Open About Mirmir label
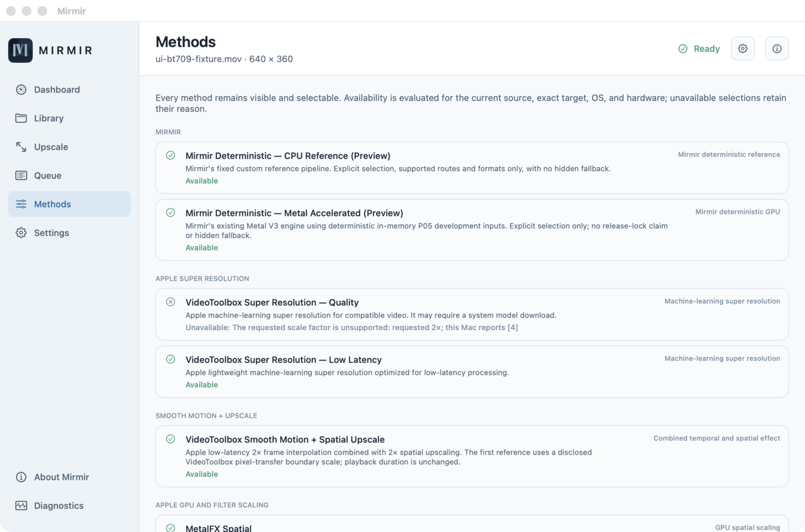This screenshot has height=532, width=805. pos(61,477)
